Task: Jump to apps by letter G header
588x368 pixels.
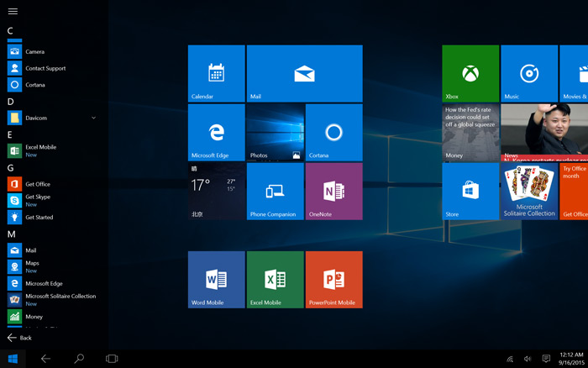Action: pyautogui.click(x=11, y=168)
